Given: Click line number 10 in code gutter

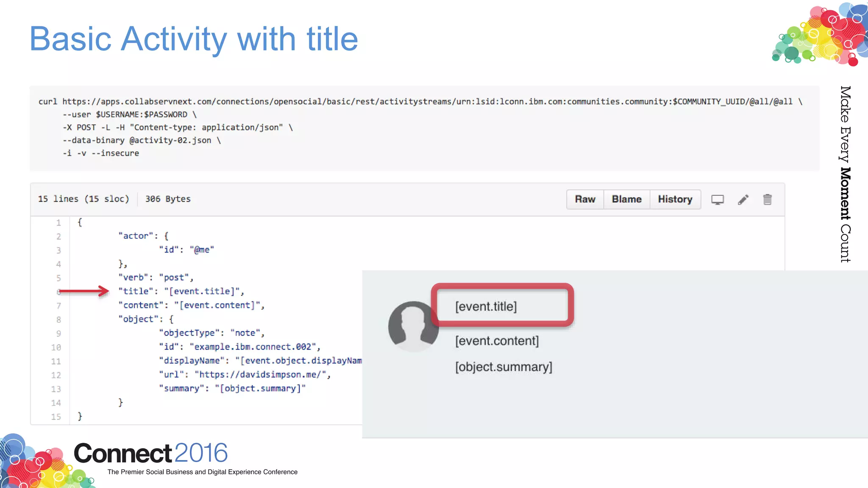Looking at the screenshot, I should point(56,347).
